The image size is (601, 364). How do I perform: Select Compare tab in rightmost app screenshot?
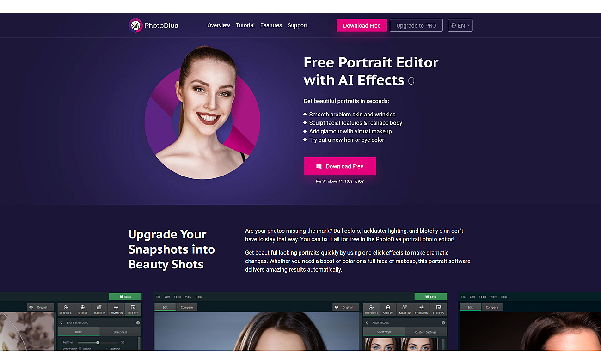pyautogui.click(x=492, y=307)
